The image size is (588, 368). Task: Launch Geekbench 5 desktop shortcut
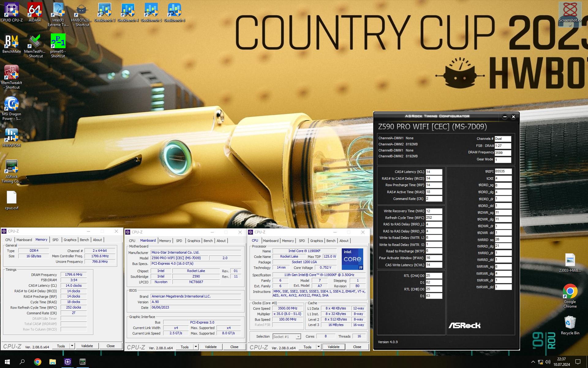(151, 12)
